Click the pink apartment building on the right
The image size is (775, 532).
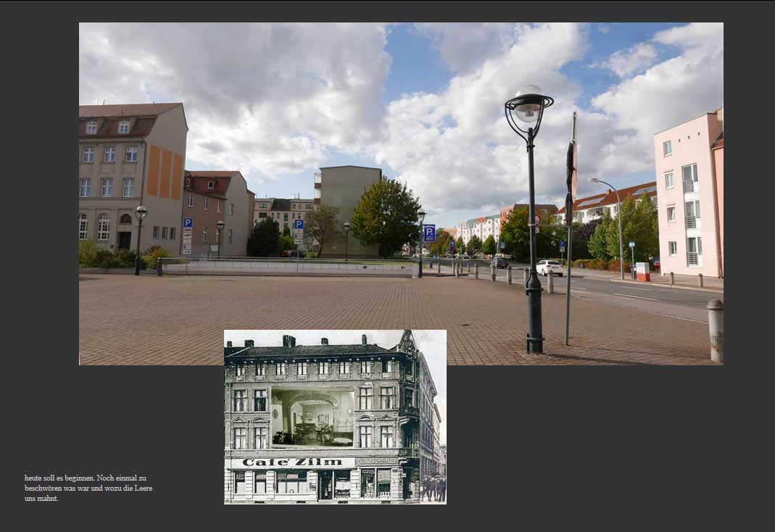click(x=686, y=196)
